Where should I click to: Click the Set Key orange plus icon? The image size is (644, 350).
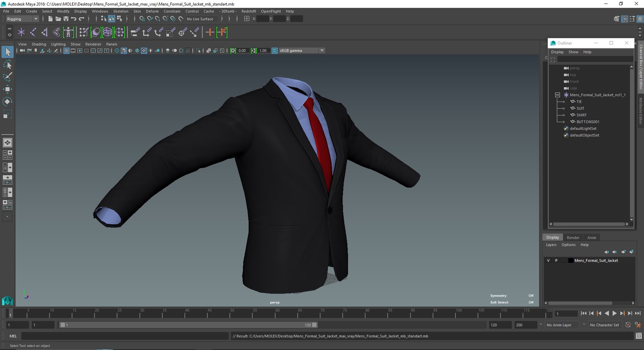(210, 32)
